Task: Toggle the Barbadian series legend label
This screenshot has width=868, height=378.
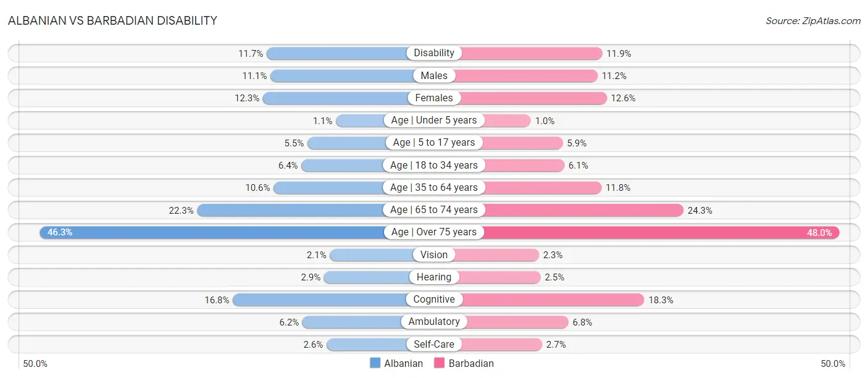Action: point(471,363)
